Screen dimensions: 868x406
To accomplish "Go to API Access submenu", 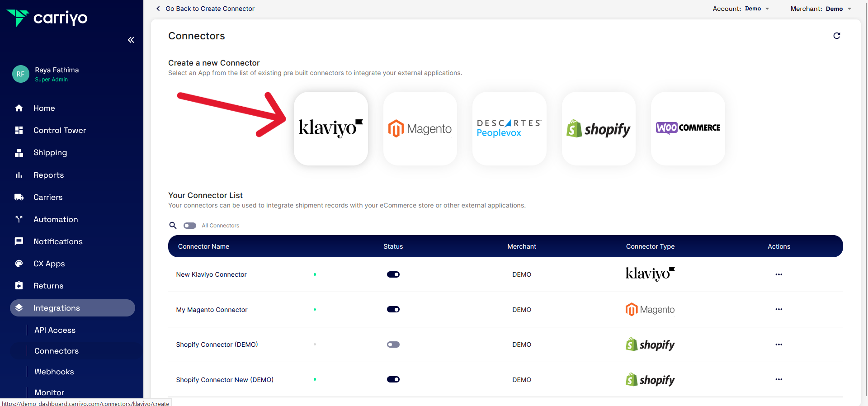I will 55,330.
